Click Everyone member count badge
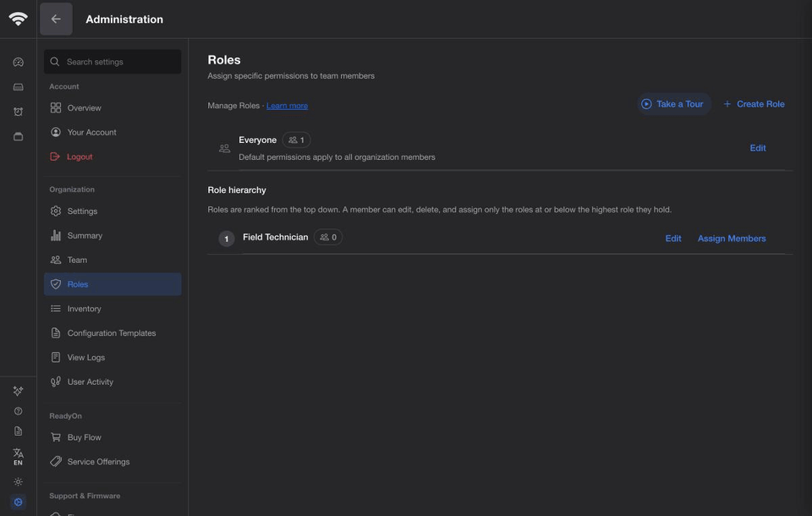 [x=296, y=140]
